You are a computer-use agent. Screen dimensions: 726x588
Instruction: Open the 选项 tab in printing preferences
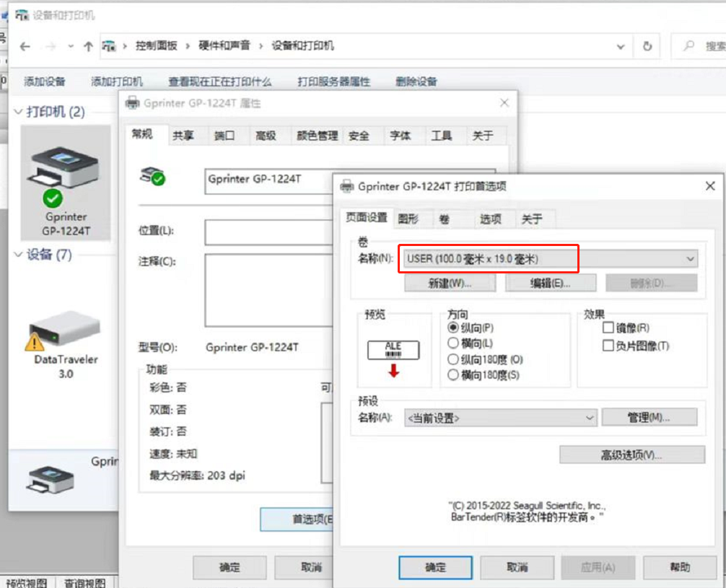pos(490,219)
